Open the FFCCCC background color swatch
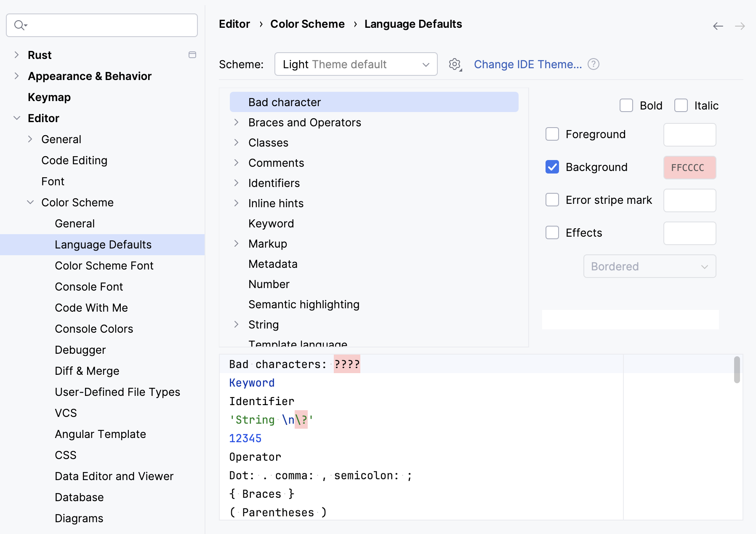756x534 pixels. (x=689, y=167)
